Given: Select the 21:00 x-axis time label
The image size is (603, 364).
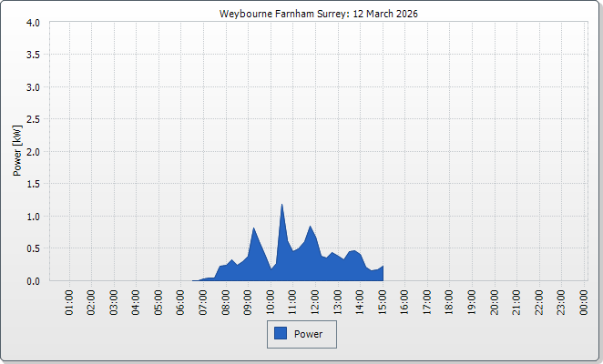Looking at the screenshot, I should tap(517, 301).
